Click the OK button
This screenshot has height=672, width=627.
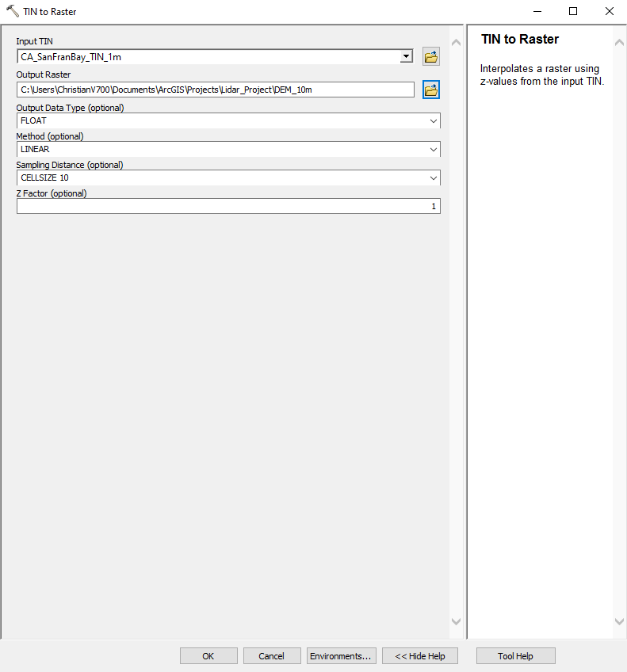click(208, 655)
